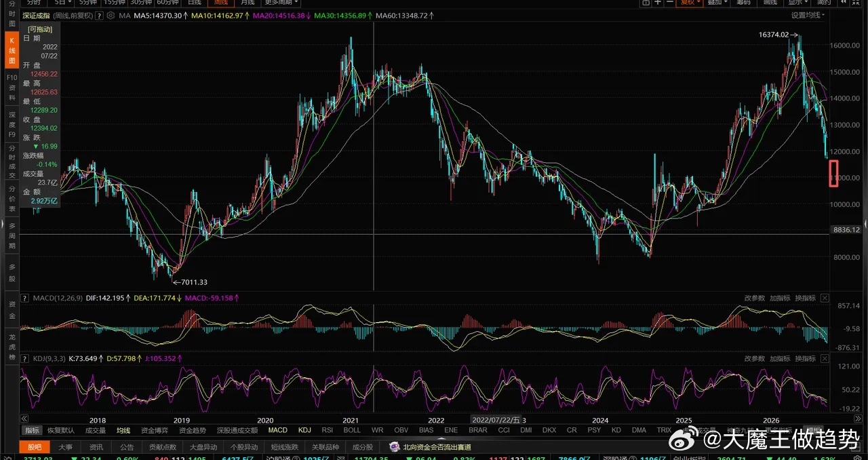868x460 pixels.
Task: Zoom in the chart with plus icon
Action: pyautogui.click(x=658, y=3)
